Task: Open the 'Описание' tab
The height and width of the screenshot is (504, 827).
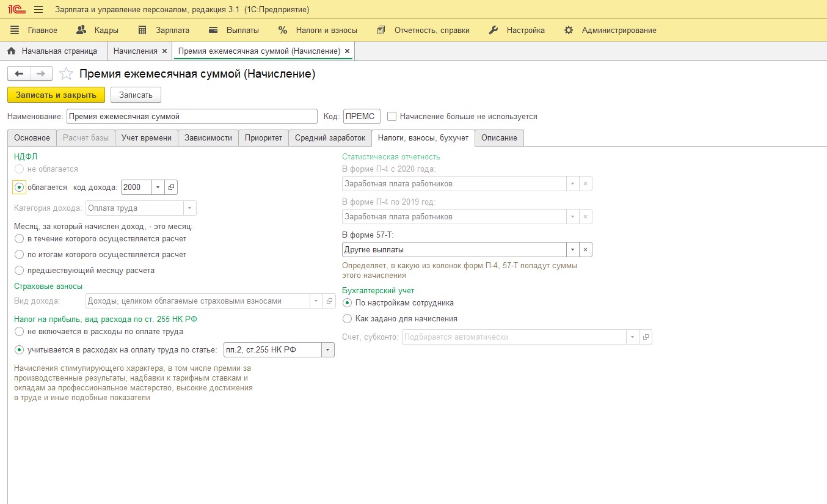Action: (499, 138)
